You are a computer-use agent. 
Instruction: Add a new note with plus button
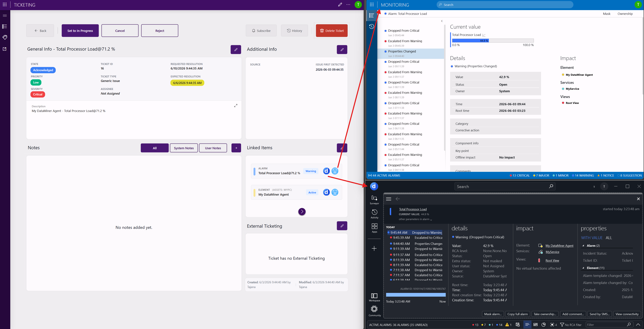(236, 148)
